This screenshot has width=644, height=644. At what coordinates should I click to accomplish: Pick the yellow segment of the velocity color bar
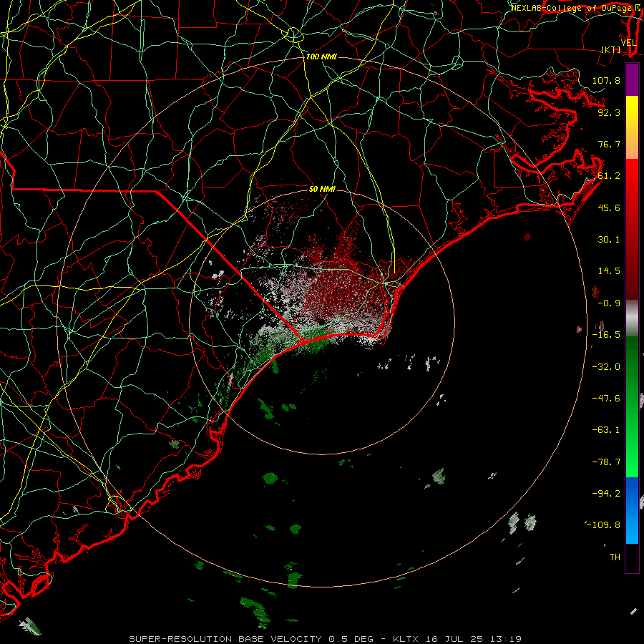coord(632,127)
